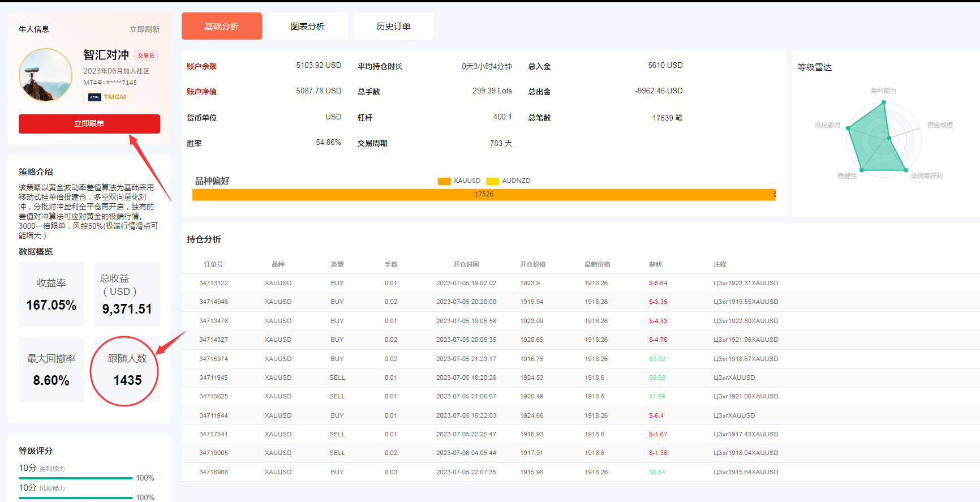Switch to the 基础分析 tab
The image size is (980, 502).
click(x=222, y=26)
